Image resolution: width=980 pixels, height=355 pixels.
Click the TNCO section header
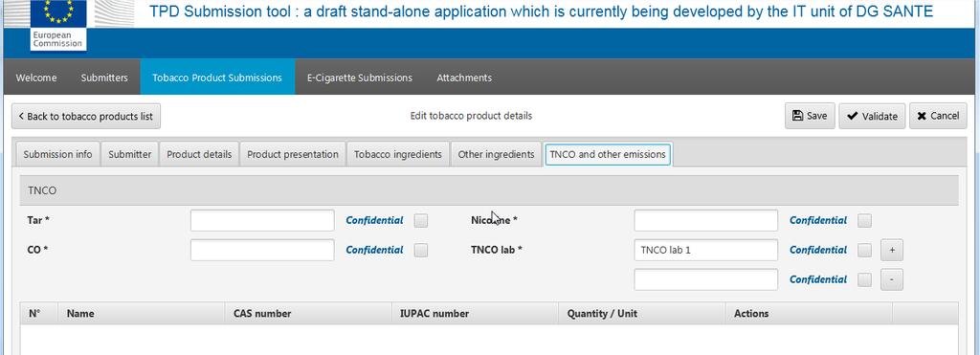click(x=489, y=190)
